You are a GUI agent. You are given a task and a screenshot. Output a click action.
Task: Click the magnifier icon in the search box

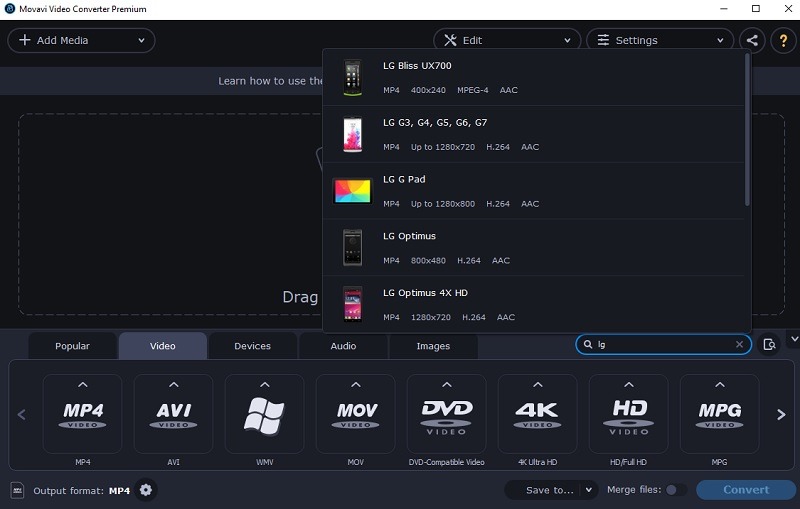[x=588, y=345]
